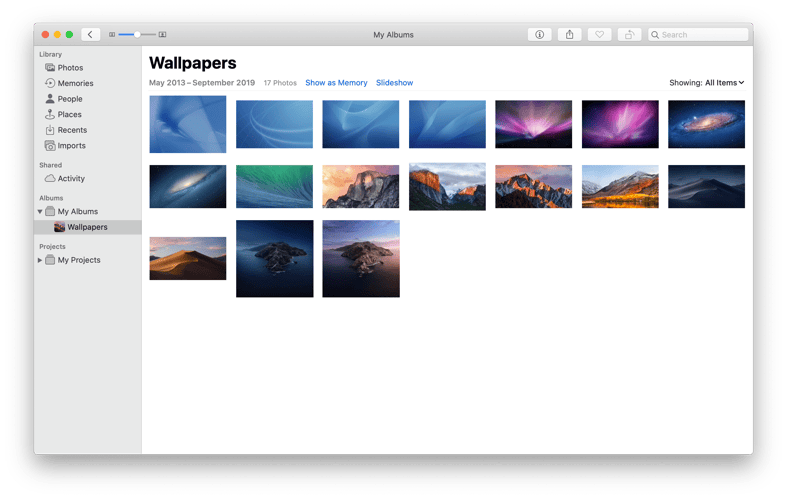Click the 'Places' label in sidebar
The width and height of the screenshot is (787, 499).
click(x=69, y=114)
